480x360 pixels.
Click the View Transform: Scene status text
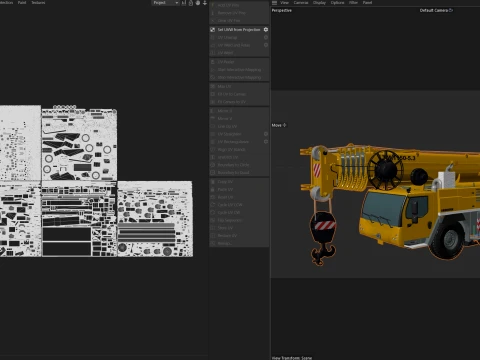tap(292, 358)
